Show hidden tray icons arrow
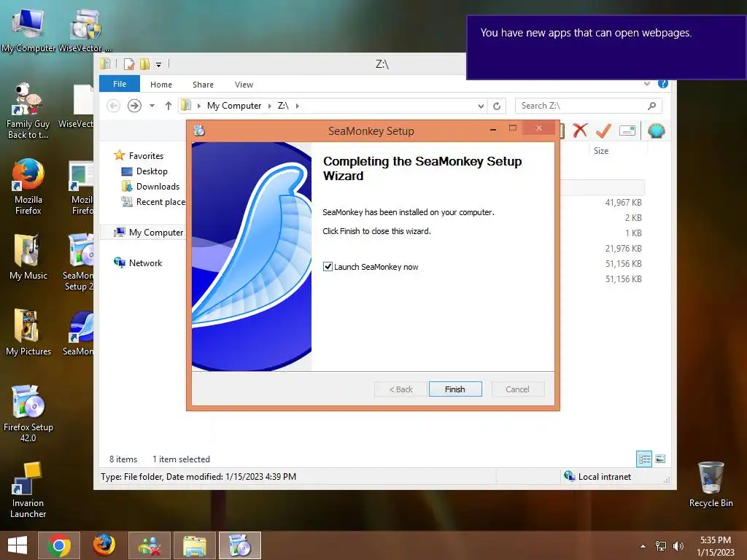 (643, 546)
